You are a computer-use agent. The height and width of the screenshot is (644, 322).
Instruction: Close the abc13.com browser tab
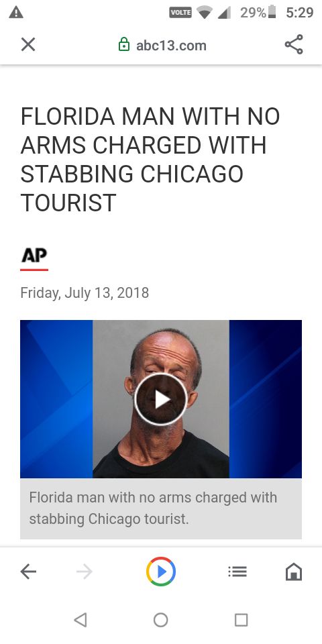[28, 44]
